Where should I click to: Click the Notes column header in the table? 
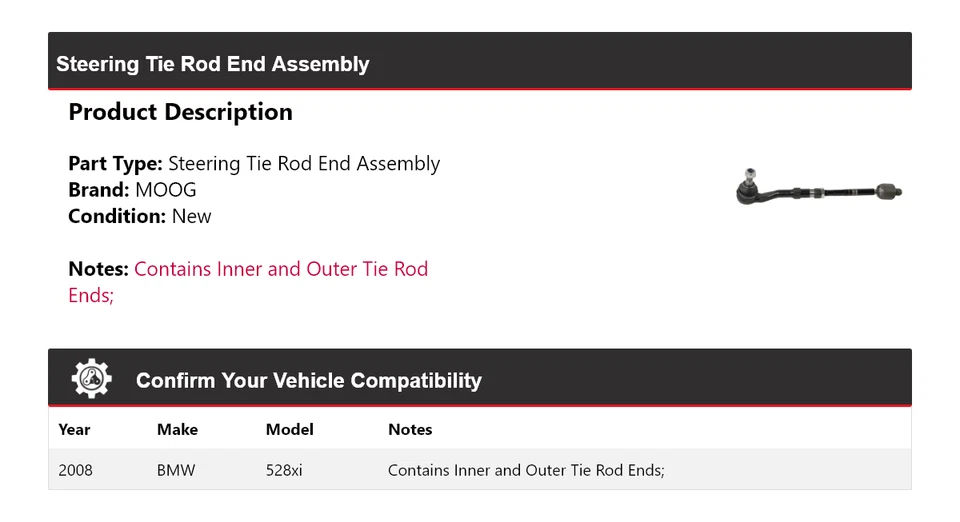coord(410,430)
